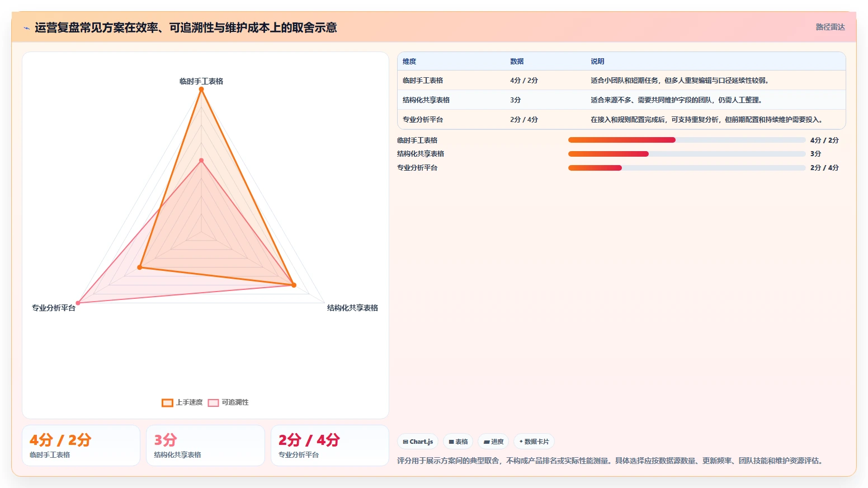Click the 临时手工表格 radar axis label
Screen dimensions: 868x488
201,81
